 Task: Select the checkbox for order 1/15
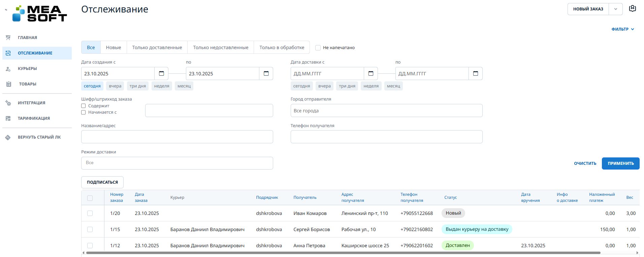click(x=90, y=229)
